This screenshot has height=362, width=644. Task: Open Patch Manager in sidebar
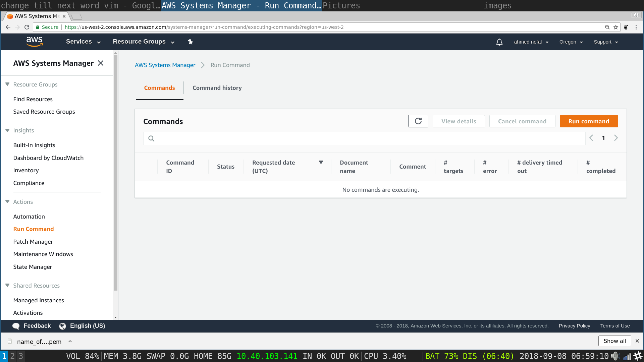(33, 242)
